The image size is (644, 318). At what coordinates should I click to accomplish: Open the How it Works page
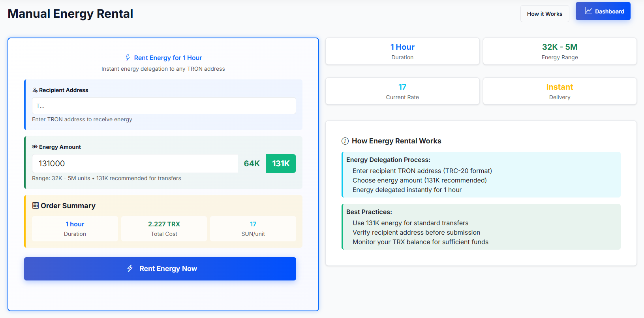pos(544,14)
